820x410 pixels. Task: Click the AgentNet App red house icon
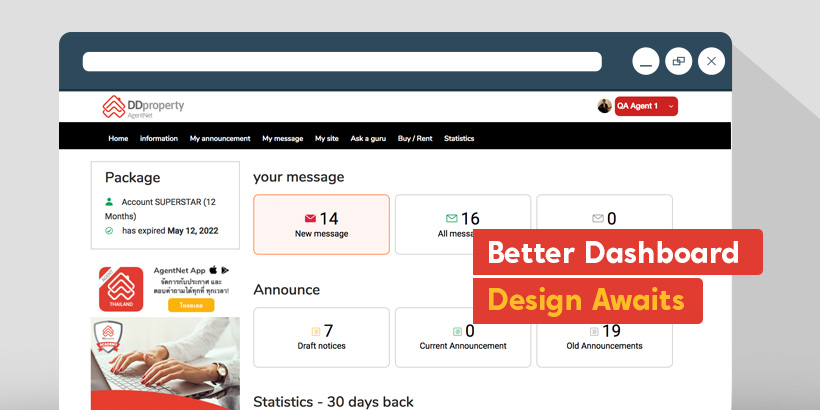tap(120, 289)
